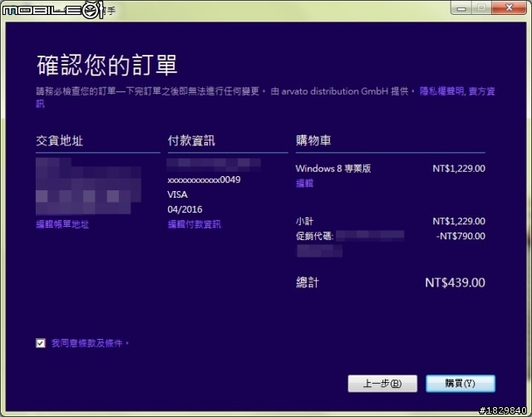
Task: Click the 04/2016 expiration date
Action: (x=185, y=209)
